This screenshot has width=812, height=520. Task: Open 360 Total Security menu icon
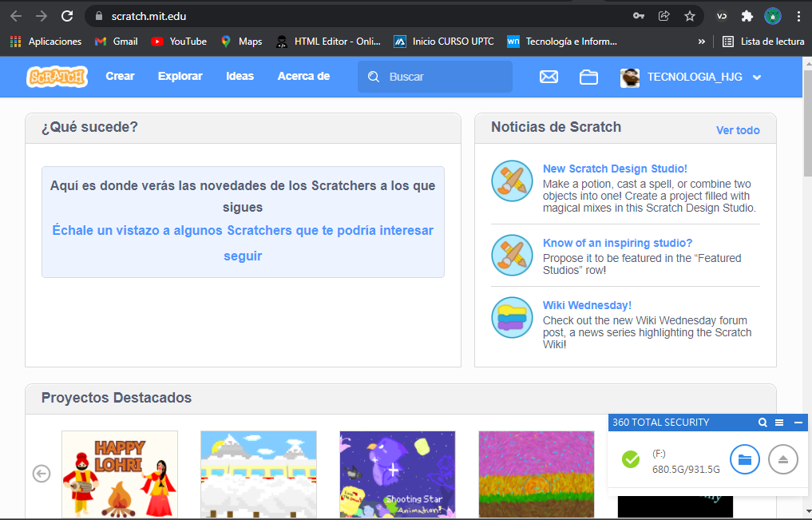pos(778,423)
